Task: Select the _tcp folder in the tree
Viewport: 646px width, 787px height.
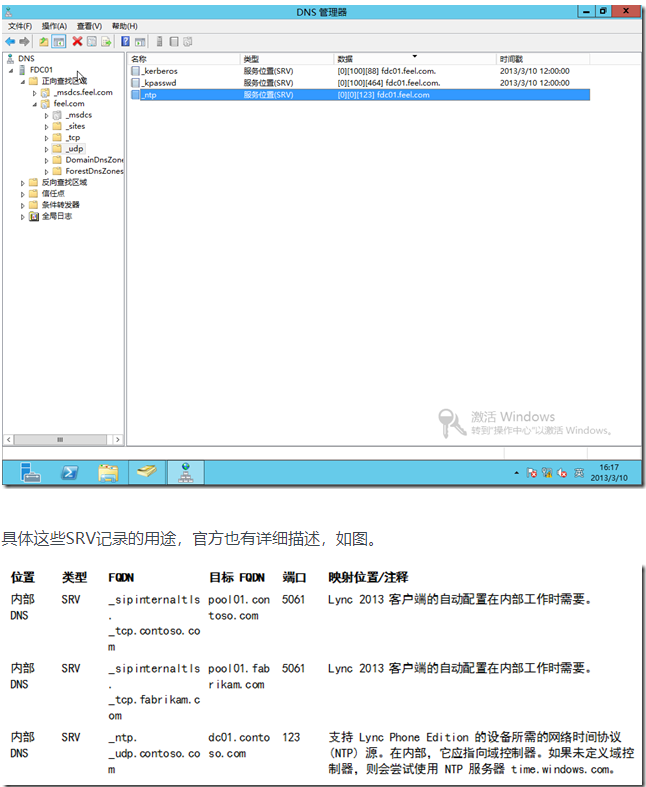Action: [73, 138]
